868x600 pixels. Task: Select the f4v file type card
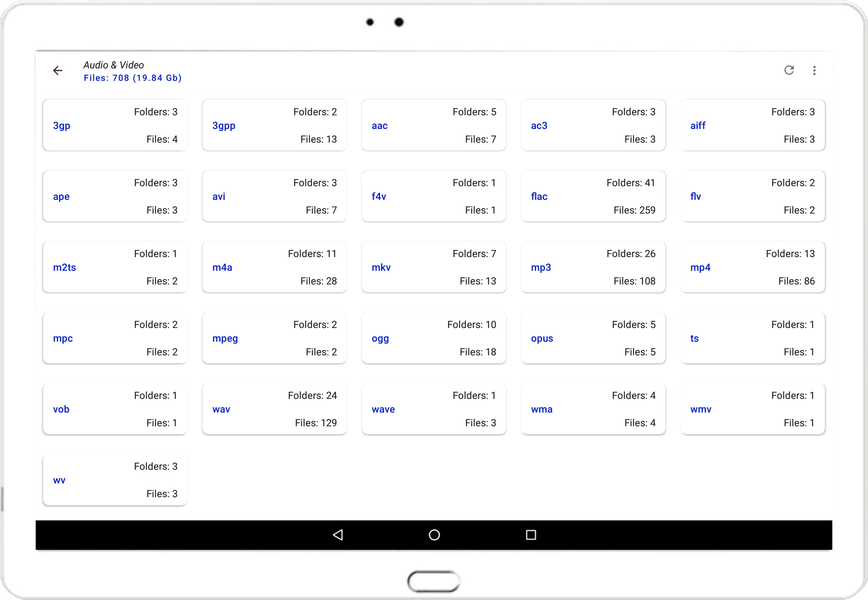(434, 196)
